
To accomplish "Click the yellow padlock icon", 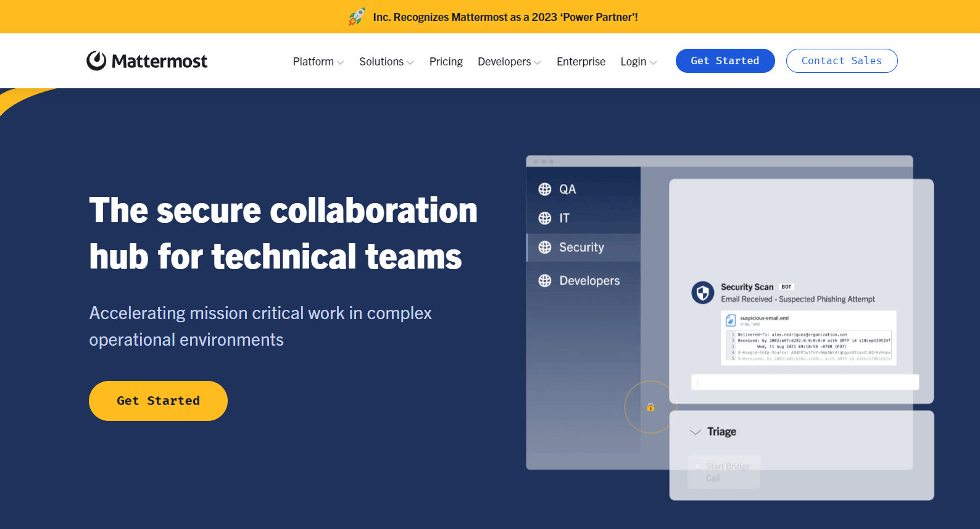I will [x=650, y=407].
